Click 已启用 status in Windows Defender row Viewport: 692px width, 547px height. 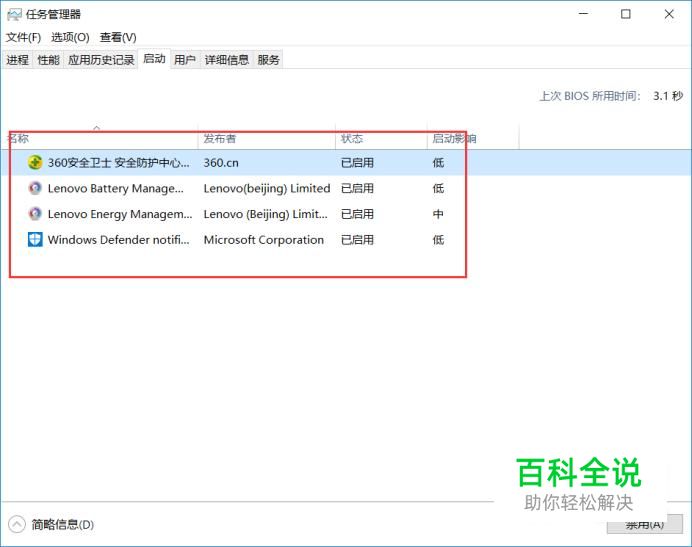tap(357, 240)
